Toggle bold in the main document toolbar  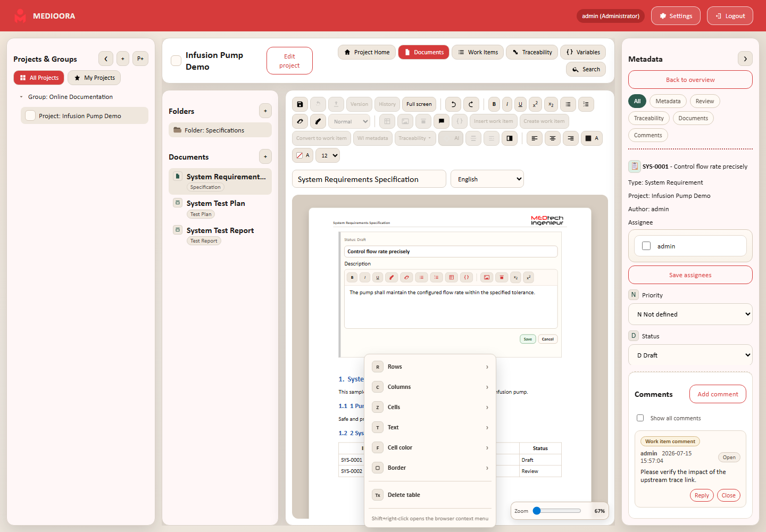494,104
